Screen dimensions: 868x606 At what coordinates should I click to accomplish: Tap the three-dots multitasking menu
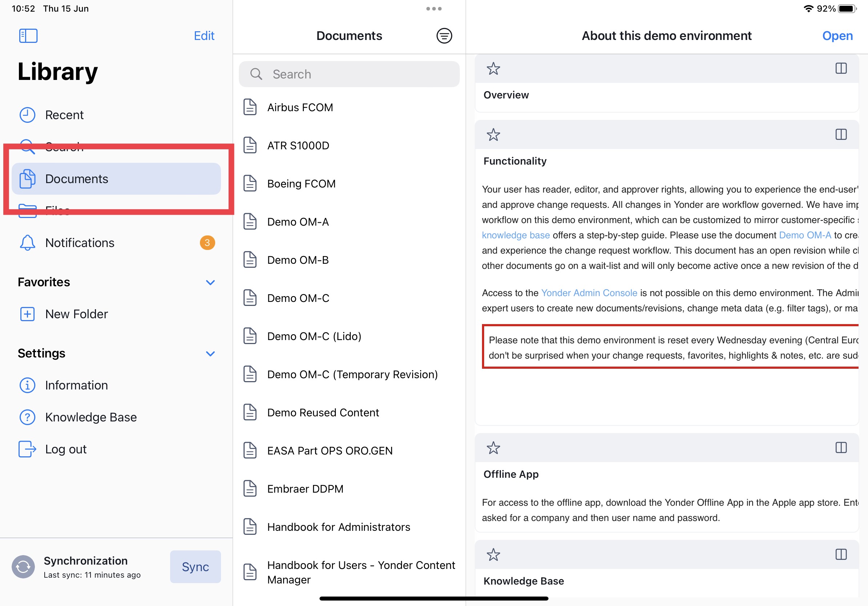434,9
